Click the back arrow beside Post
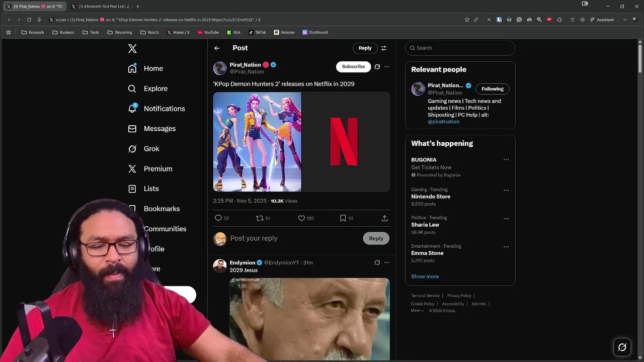The width and height of the screenshot is (644, 362). click(x=217, y=48)
